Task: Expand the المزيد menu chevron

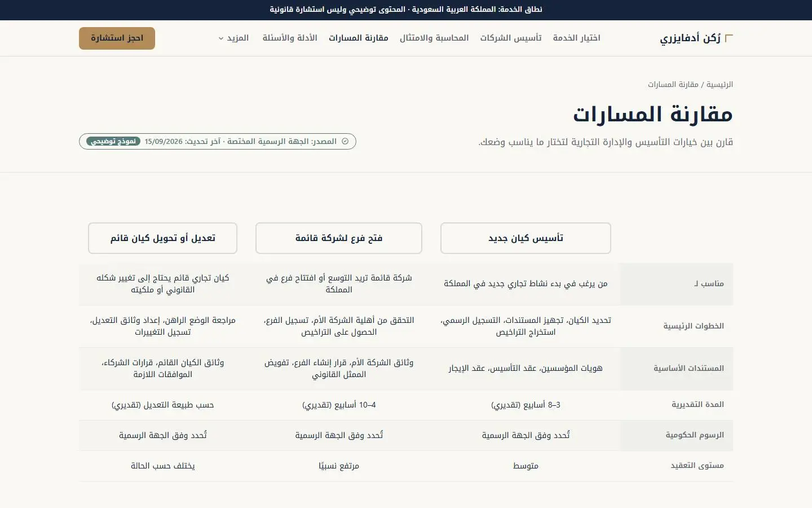Action: (221, 38)
